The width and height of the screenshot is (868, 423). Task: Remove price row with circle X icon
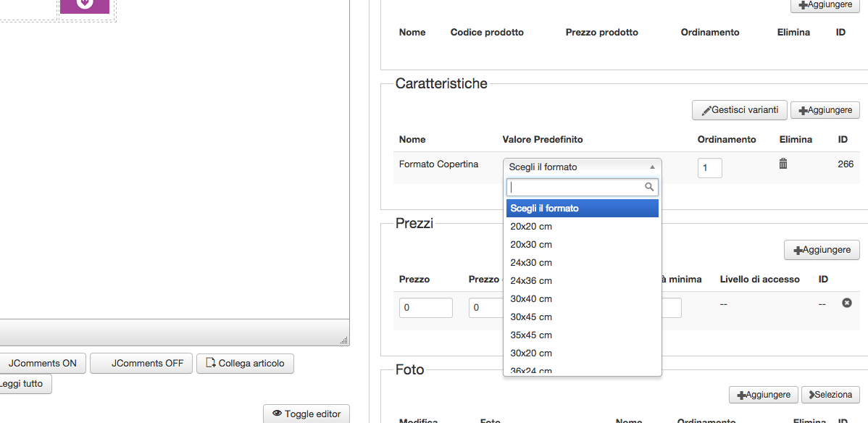point(846,303)
